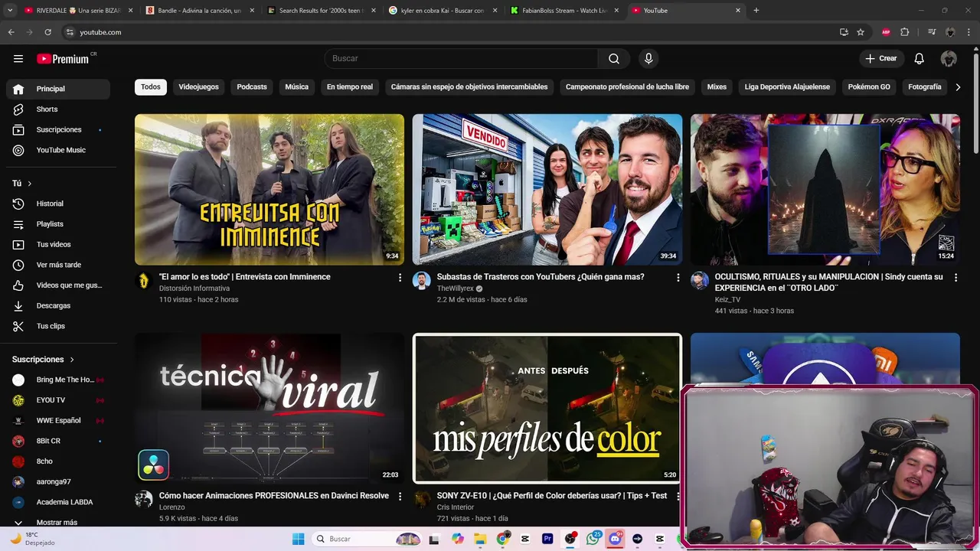Open options menu for Animaciones PROFESIONALES video

[x=400, y=497]
